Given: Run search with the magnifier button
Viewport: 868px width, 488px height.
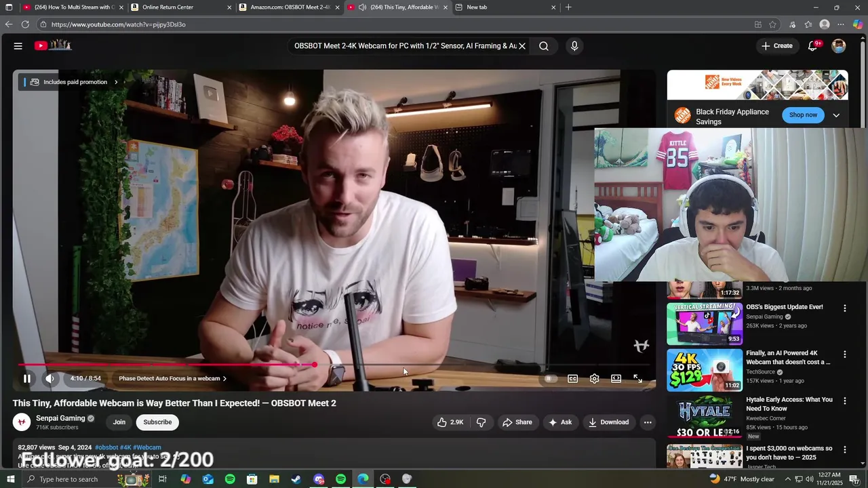Looking at the screenshot, I should tap(544, 46).
